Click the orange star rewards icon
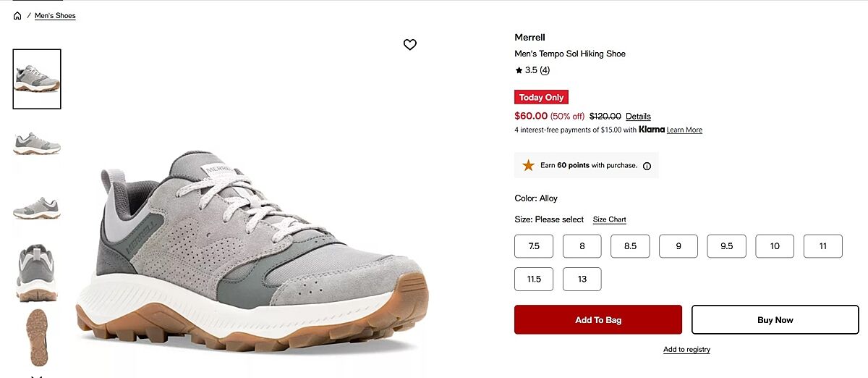The width and height of the screenshot is (868, 378). (x=528, y=165)
